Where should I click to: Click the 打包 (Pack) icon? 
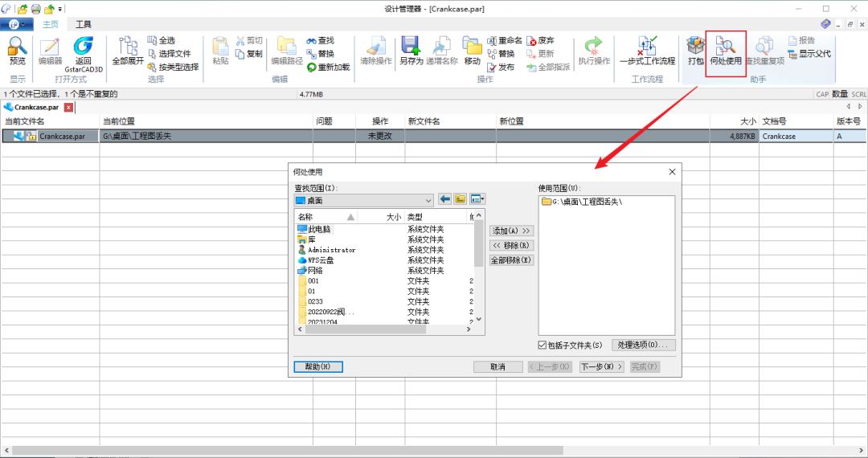695,50
